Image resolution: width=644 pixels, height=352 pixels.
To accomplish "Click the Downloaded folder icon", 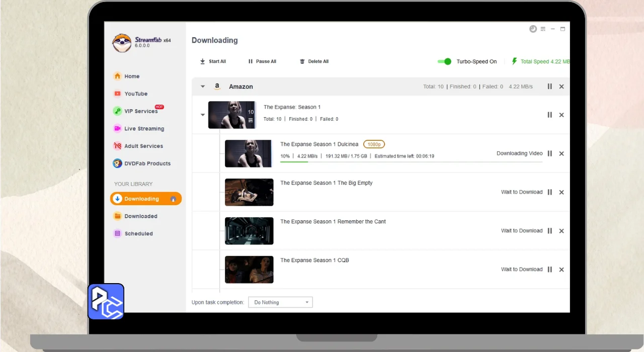I will pyautogui.click(x=117, y=216).
